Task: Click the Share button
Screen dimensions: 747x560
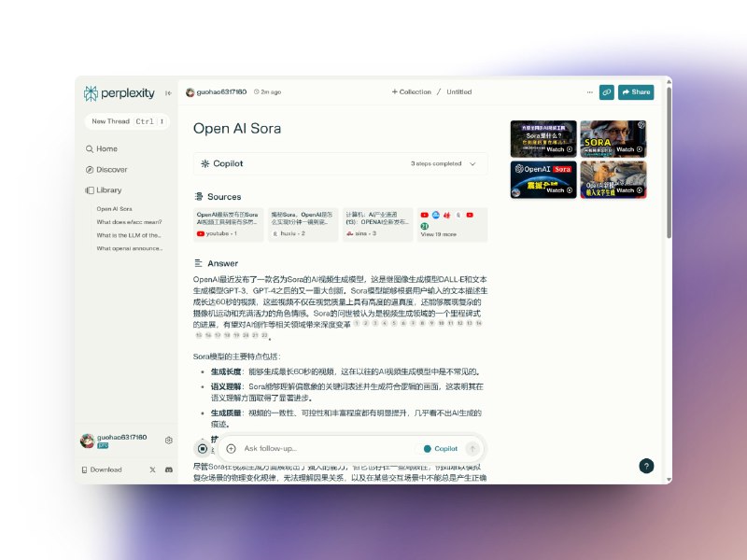Action: tap(636, 92)
